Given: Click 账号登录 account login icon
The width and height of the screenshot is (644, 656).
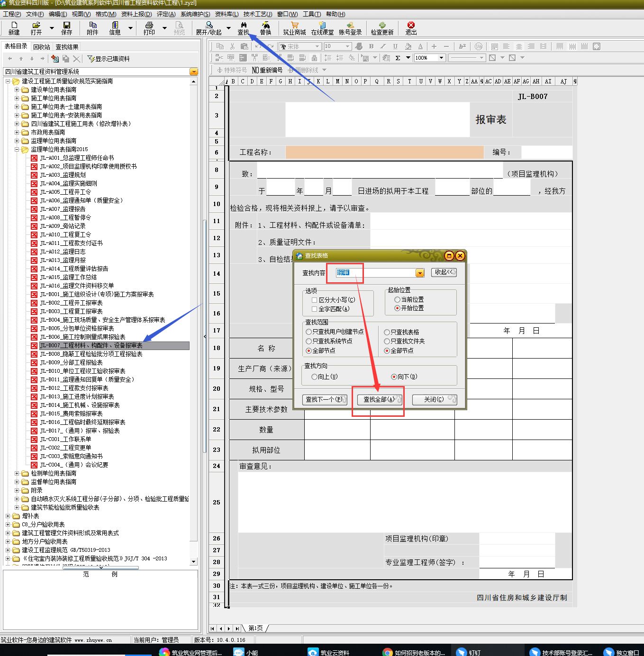Looking at the screenshot, I should point(350,28).
